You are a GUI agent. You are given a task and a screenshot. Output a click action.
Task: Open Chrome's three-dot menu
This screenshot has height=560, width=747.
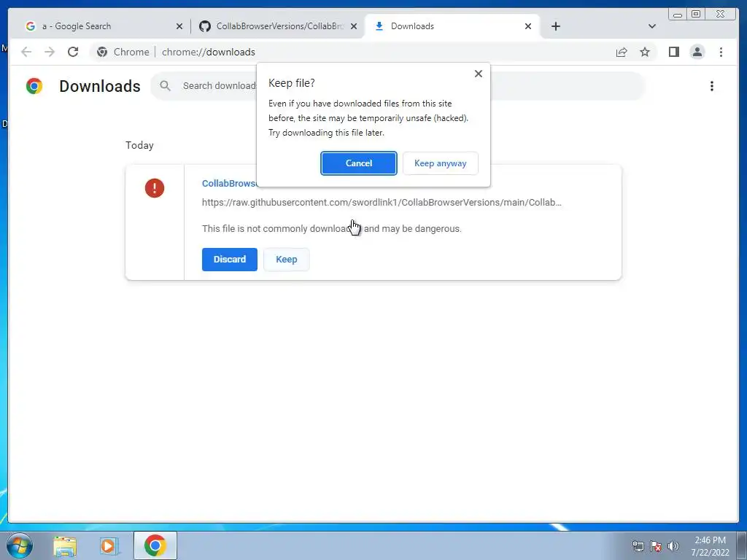click(721, 52)
